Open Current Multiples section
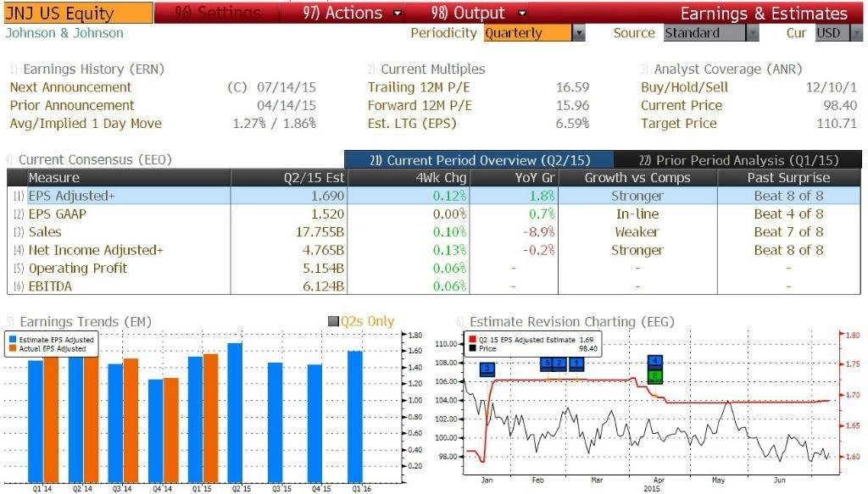This screenshot has height=494, width=868. point(433,69)
